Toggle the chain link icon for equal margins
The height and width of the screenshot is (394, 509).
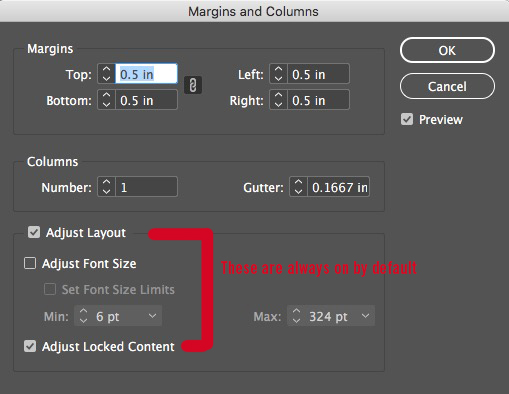pos(193,85)
